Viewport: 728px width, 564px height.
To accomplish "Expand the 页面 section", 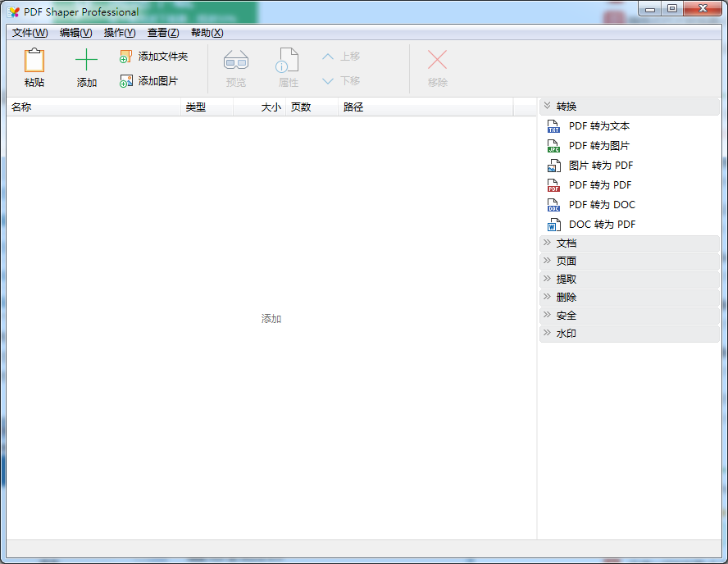I will (630, 262).
